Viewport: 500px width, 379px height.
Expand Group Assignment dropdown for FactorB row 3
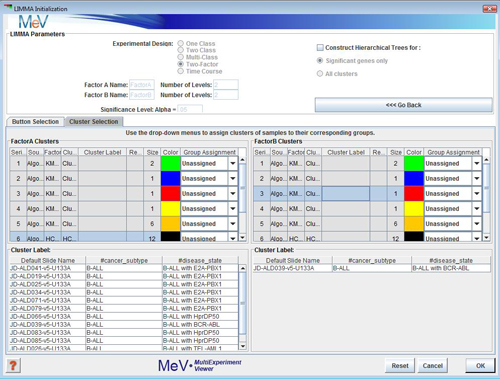click(x=477, y=194)
